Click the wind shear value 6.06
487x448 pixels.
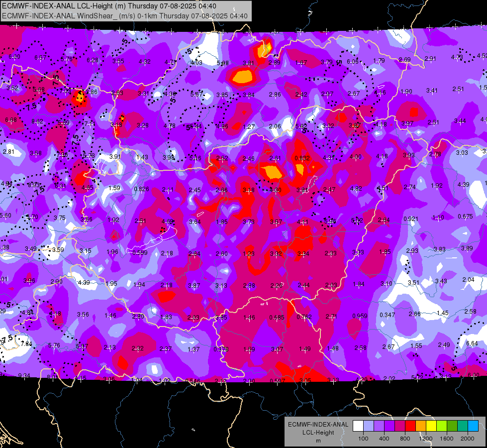pos(353,62)
